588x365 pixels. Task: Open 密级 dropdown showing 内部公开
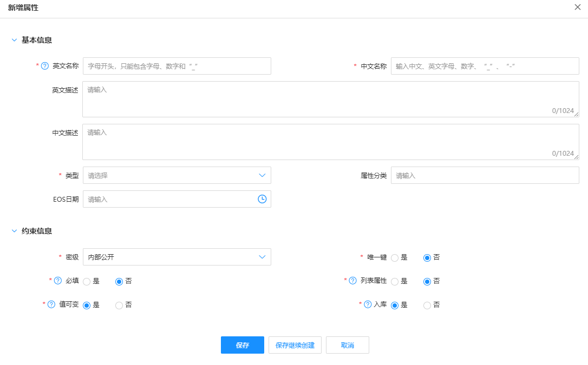click(x=177, y=257)
